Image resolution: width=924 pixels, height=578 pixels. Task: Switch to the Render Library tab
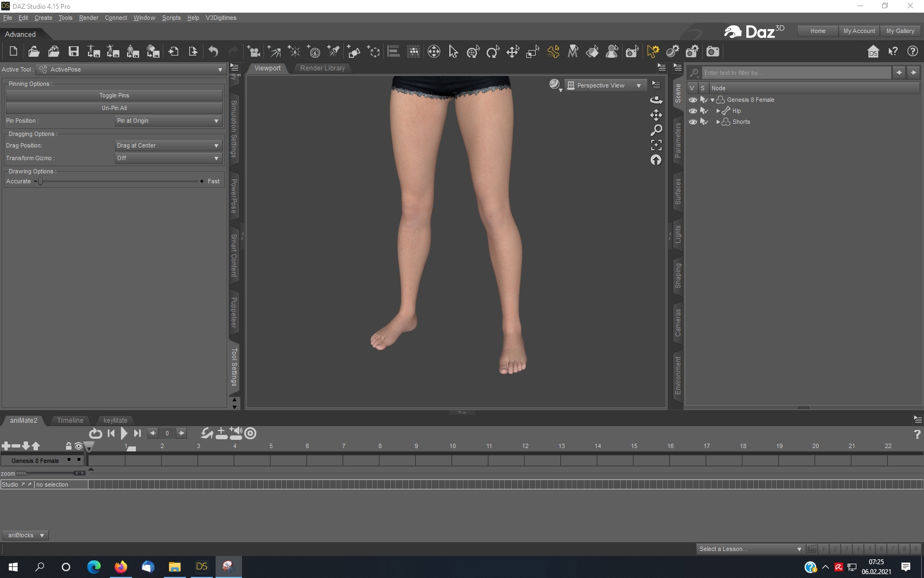click(322, 68)
